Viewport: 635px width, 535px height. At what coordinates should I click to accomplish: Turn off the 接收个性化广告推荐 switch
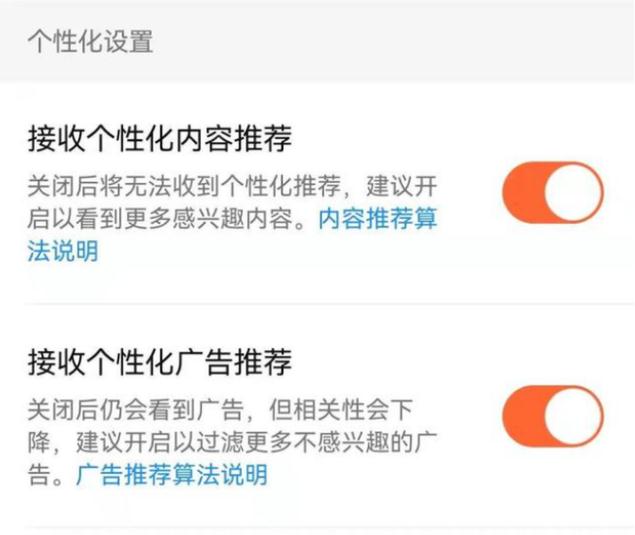[x=553, y=416]
